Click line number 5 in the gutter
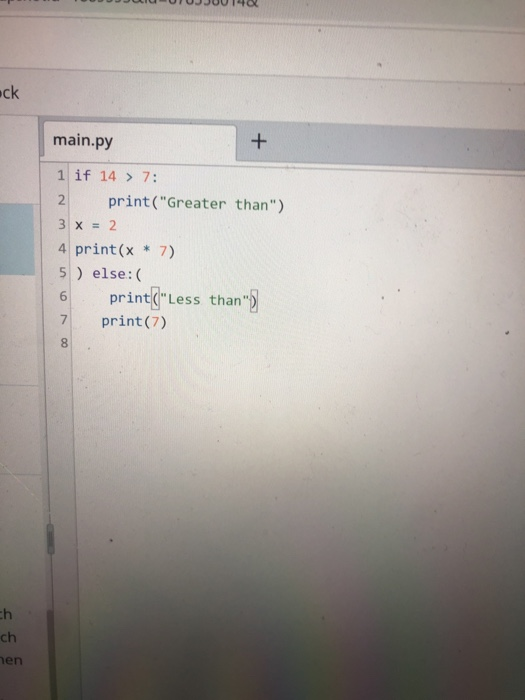The width and height of the screenshot is (525, 700). (63, 272)
